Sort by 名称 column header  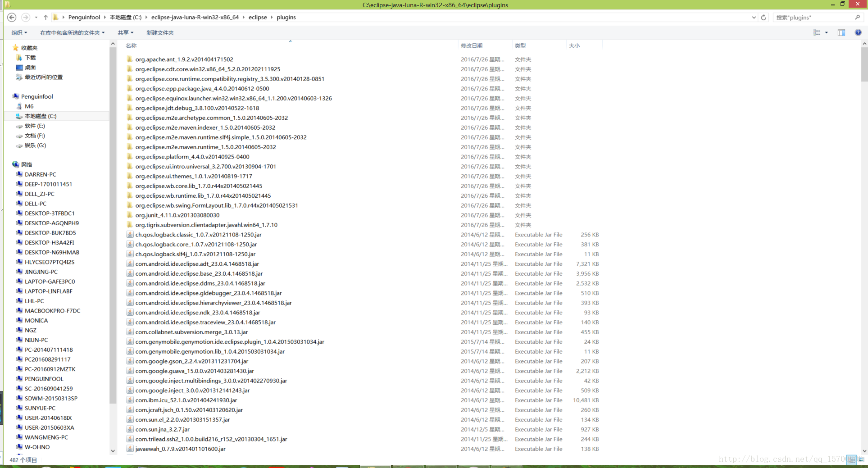[131, 45]
